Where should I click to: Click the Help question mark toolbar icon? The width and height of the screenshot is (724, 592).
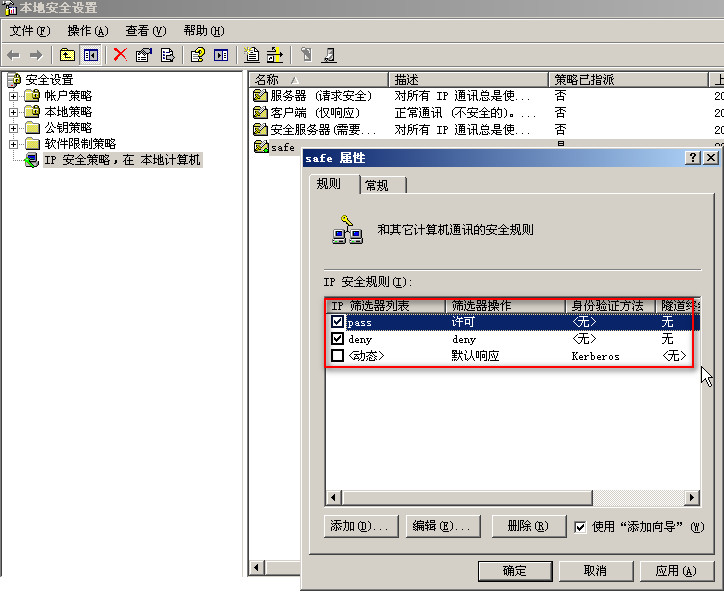click(x=198, y=55)
